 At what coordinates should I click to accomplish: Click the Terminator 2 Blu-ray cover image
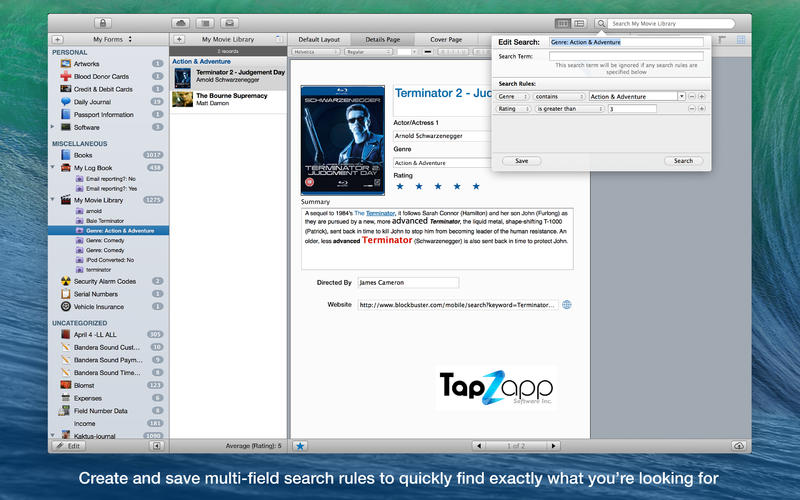tap(343, 140)
